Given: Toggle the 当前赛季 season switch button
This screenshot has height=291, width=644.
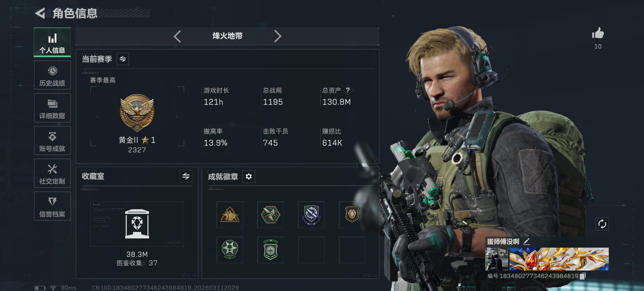Looking at the screenshot, I should (123, 59).
